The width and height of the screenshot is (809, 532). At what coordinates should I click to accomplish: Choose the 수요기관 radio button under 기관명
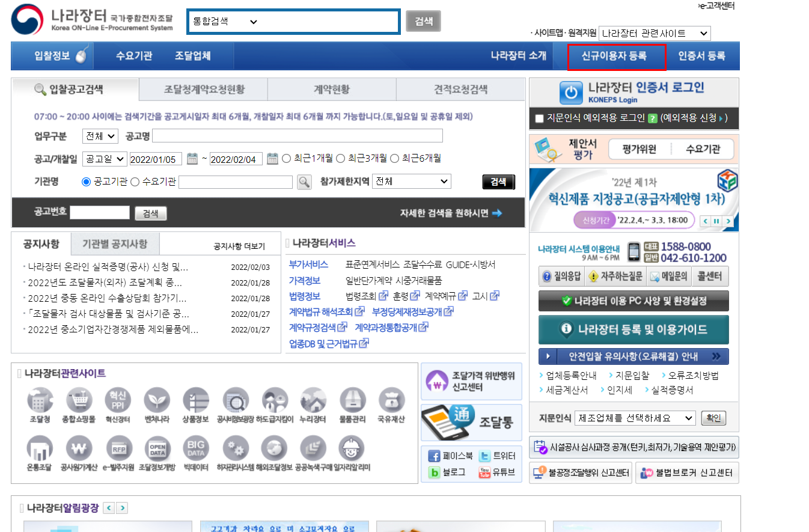[x=135, y=182]
